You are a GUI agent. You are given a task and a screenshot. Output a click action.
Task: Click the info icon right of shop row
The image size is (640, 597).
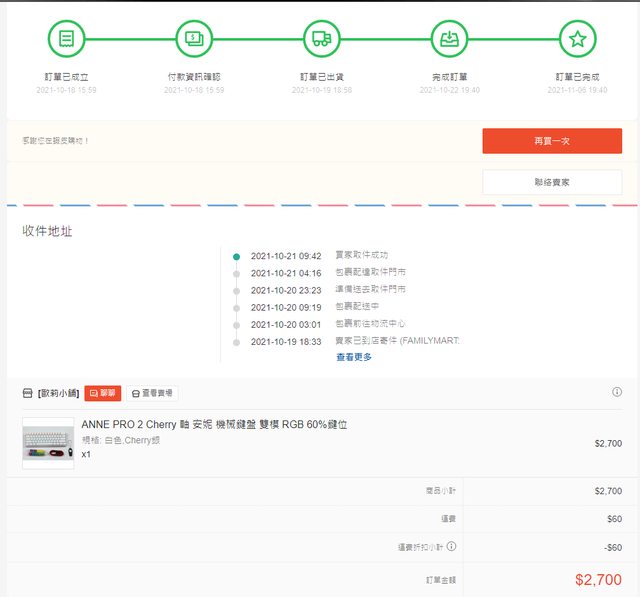pyautogui.click(x=617, y=392)
